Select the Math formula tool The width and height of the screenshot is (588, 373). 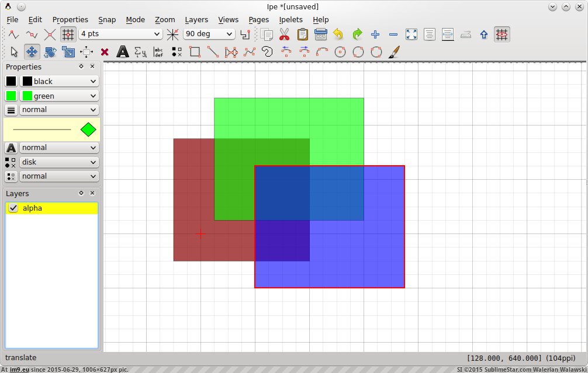point(140,52)
